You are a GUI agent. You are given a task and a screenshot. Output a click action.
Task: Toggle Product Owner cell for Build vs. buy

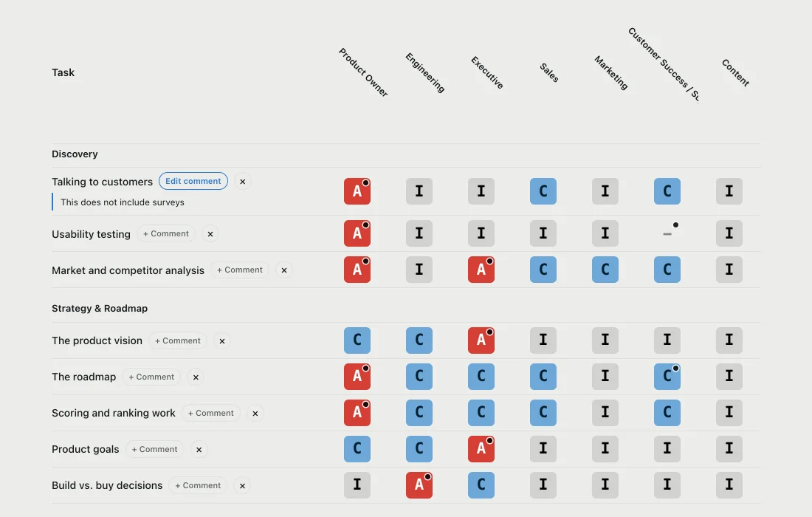click(357, 485)
